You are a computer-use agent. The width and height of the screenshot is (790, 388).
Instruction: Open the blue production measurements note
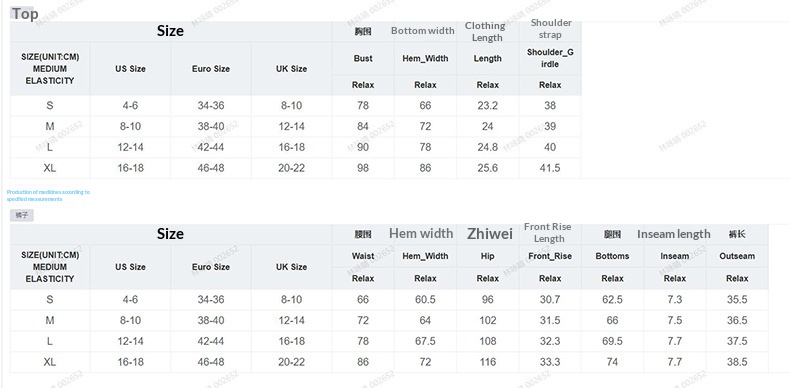[48, 196]
